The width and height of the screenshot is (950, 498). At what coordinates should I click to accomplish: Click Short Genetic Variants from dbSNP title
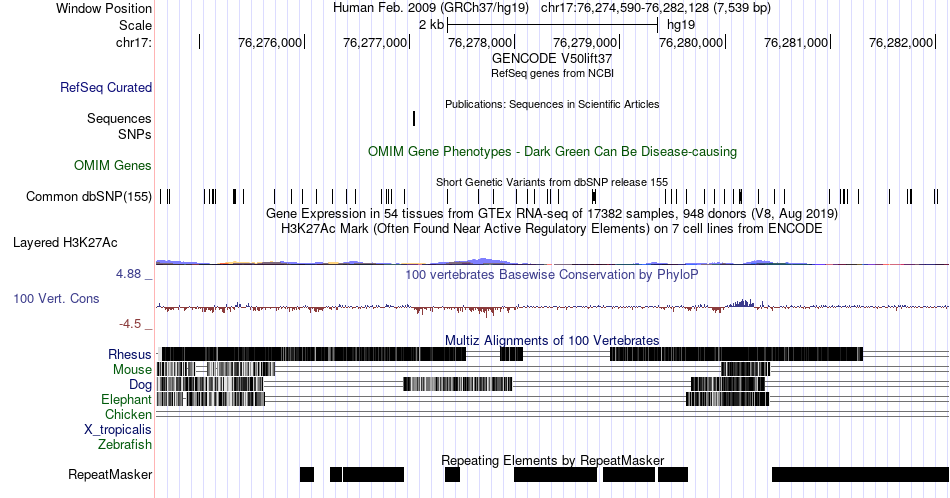(552, 182)
